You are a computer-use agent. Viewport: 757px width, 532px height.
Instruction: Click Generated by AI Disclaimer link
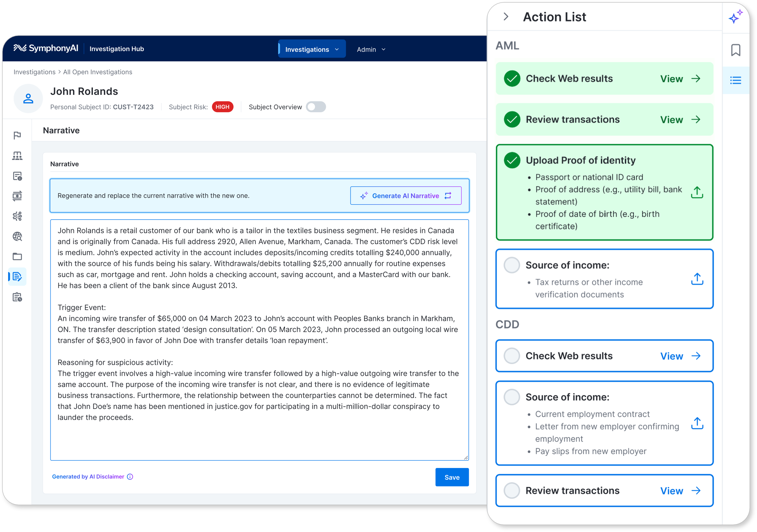point(92,477)
